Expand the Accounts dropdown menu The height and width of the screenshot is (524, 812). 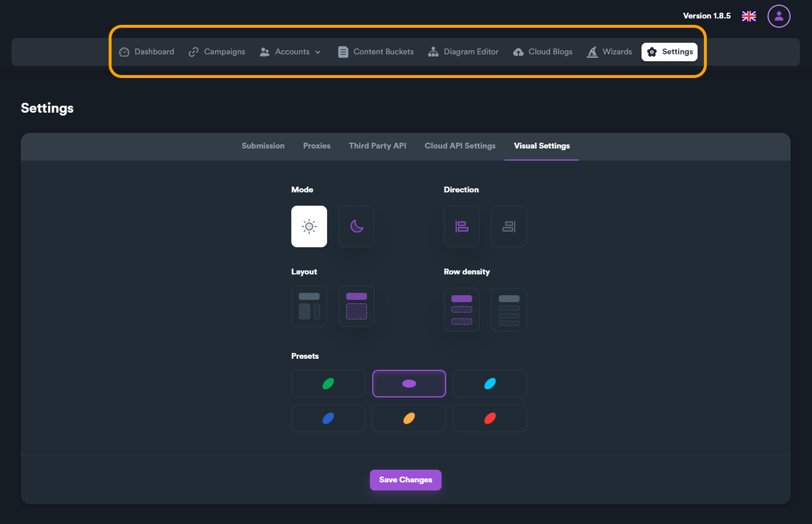[291, 52]
